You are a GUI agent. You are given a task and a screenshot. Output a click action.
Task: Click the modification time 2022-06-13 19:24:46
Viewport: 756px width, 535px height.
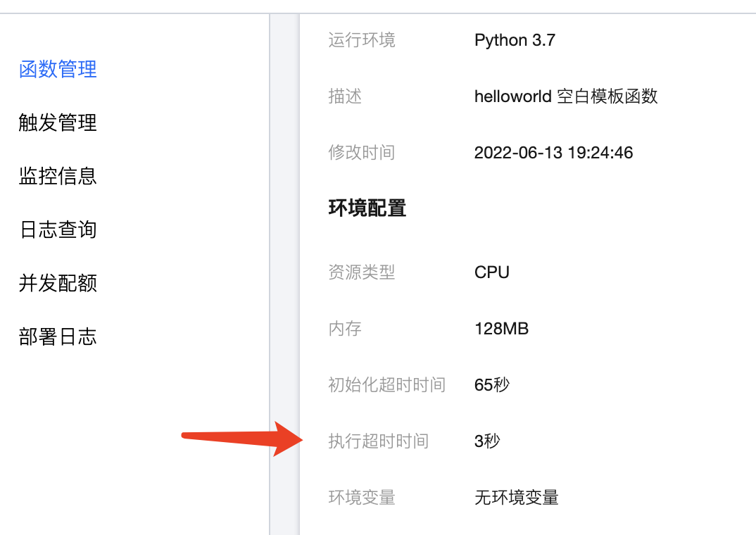553,152
